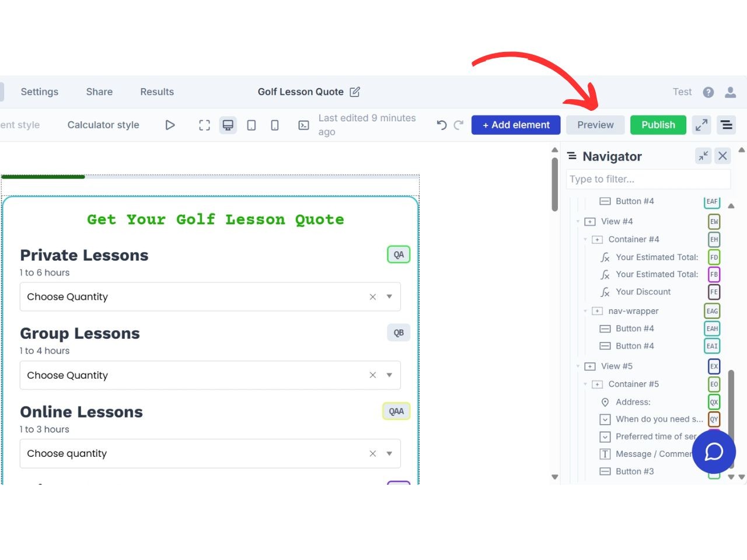This screenshot has height=560, width=747.
Task: Click the EW badge for View #4
Action: 714,222
